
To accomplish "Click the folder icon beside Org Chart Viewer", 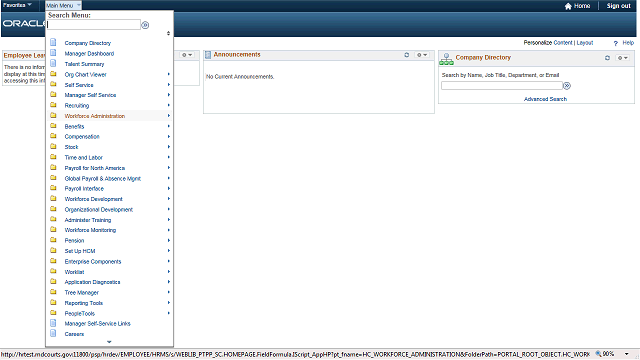I will 53,74.
